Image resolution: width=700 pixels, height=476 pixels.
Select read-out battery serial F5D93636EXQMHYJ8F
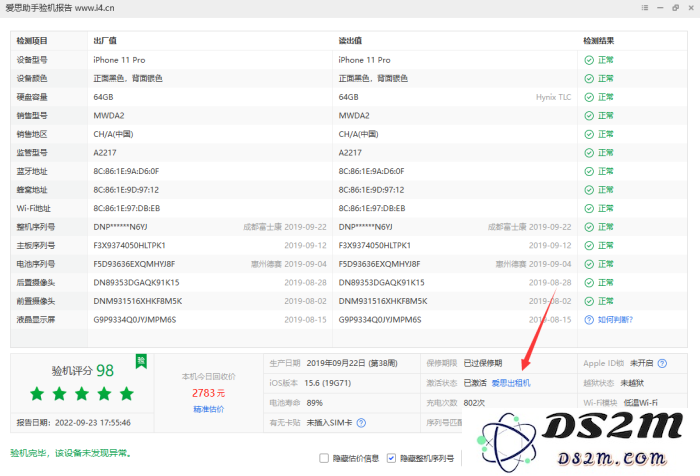(379, 264)
